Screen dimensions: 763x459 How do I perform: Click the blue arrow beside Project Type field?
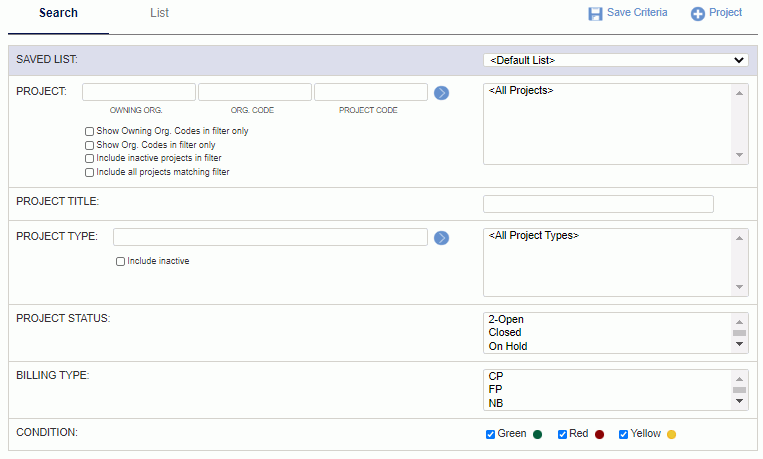point(441,238)
